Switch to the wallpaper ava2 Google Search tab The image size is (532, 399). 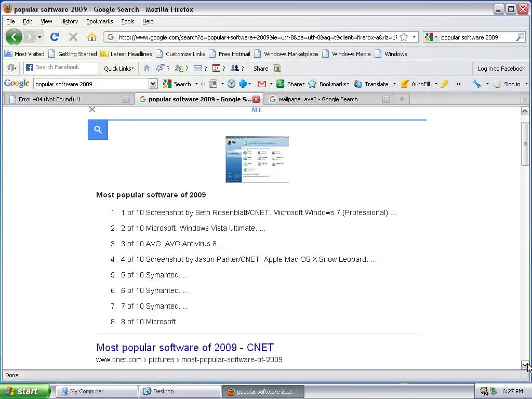coord(328,99)
